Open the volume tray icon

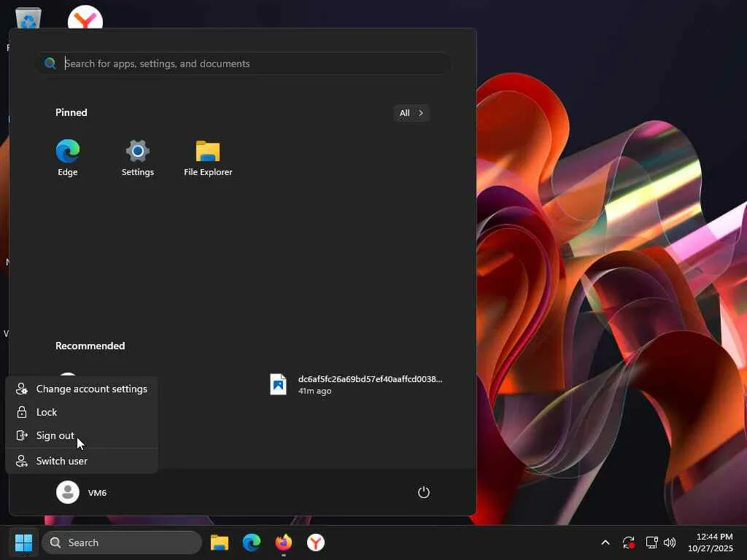click(x=670, y=542)
